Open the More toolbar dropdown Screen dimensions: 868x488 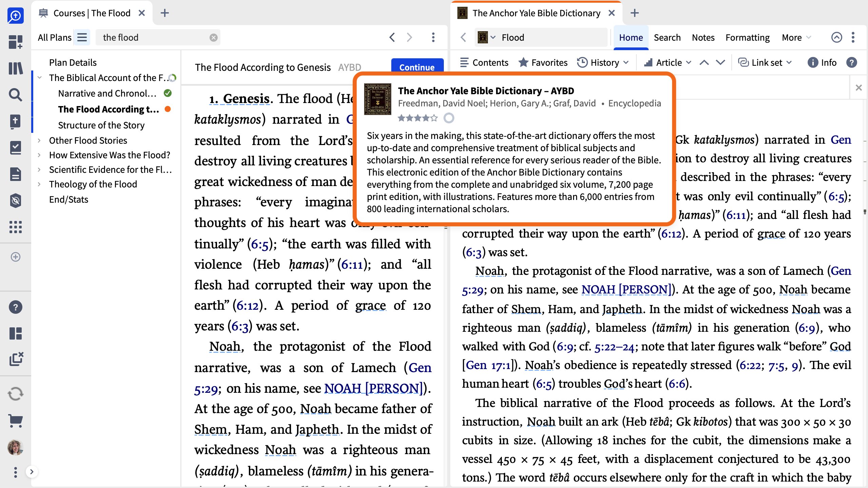pos(796,37)
